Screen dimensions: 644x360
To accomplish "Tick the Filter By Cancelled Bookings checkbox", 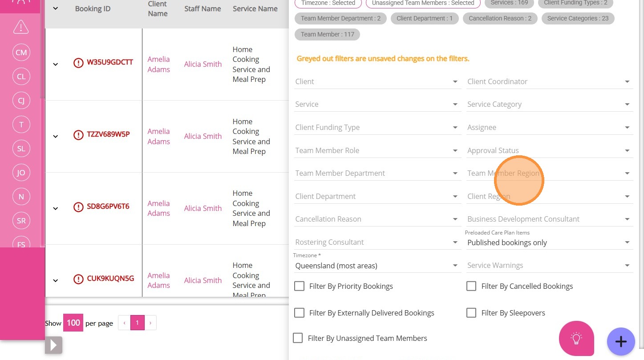I will coord(471,286).
